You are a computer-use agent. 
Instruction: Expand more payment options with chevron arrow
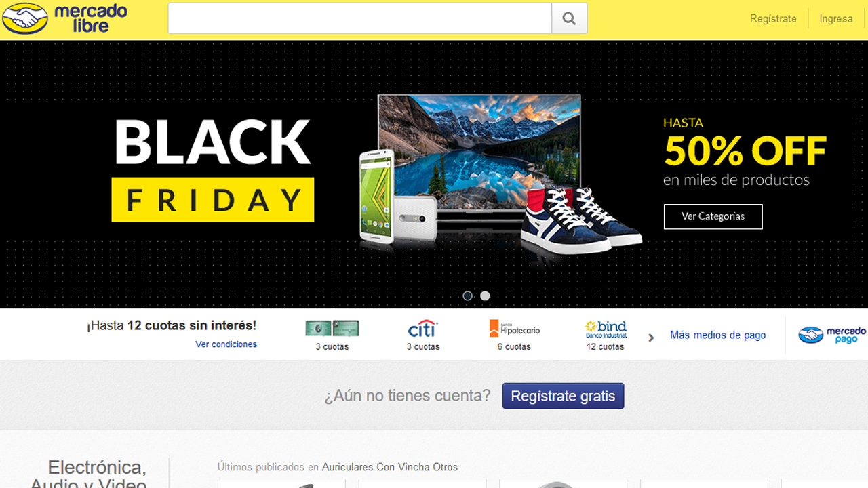point(651,337)
